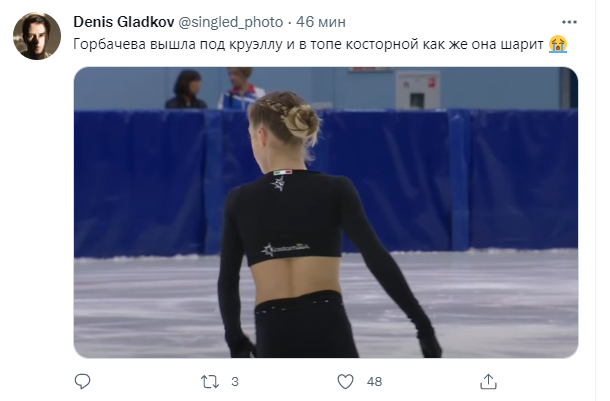This screenshot has width=610, height=401.
Task: Open the tweet's more options ellipsis menu
Action: 569,22
